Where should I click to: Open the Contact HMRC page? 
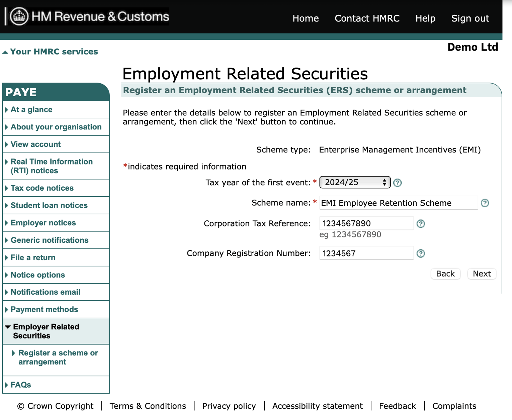click(367, 18)
